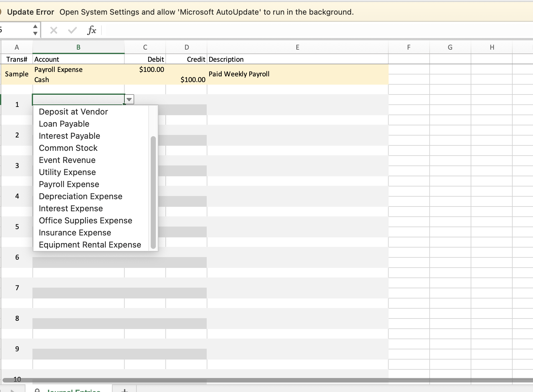The height and width of the screenshot is (392, 533).
Task: Switch to the Journal Entries sheet tab
Action: click(x=73, y=390)
